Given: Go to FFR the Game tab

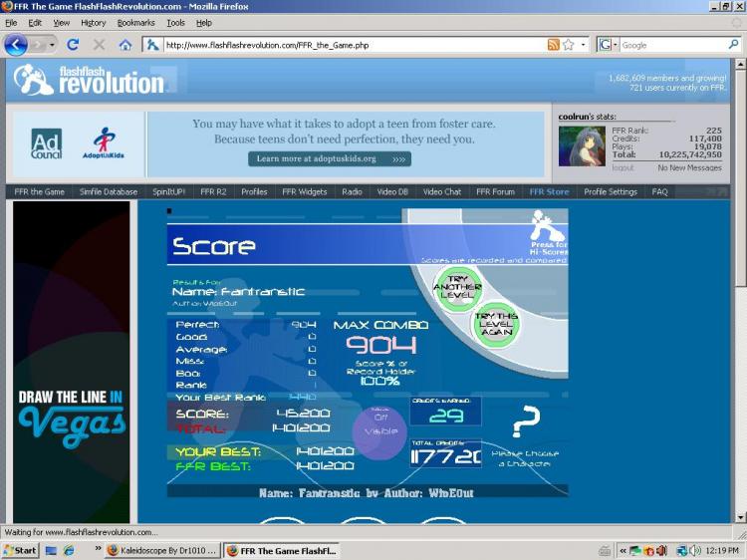Looking at the screenshot, I should [39, 191].
